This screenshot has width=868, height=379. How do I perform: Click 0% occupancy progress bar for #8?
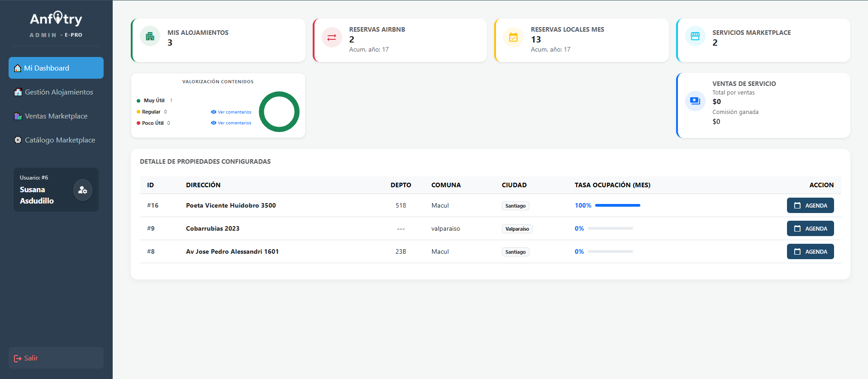(610, 251)
